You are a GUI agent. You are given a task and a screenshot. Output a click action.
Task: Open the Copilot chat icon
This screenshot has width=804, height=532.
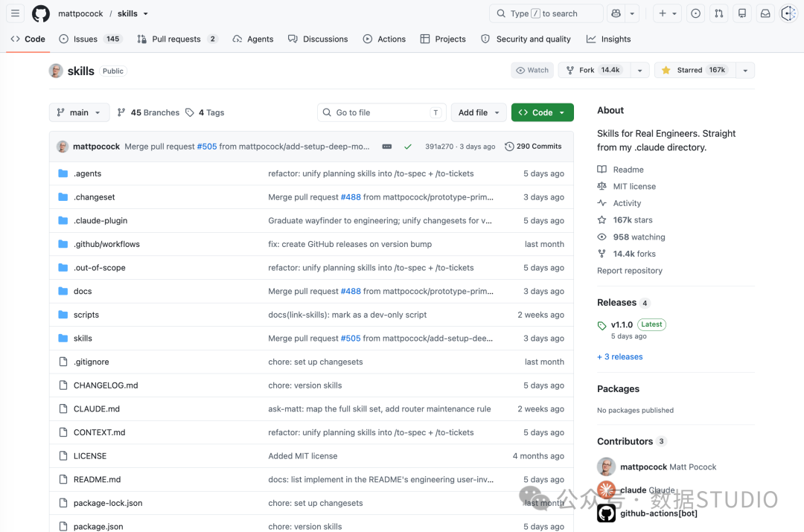[616, 13]
